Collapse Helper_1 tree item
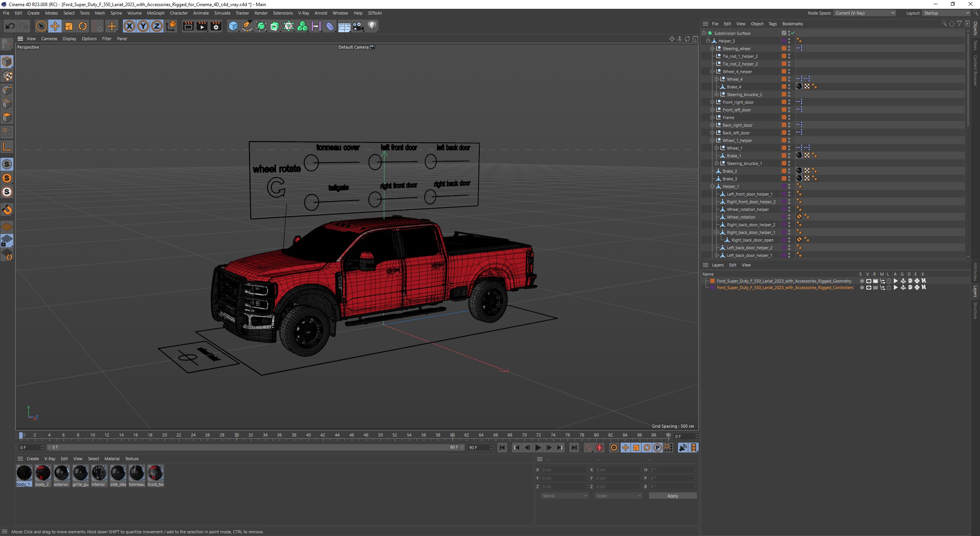Image resolution: width=980 pixels, height=536 pixels. click(712, 186)
